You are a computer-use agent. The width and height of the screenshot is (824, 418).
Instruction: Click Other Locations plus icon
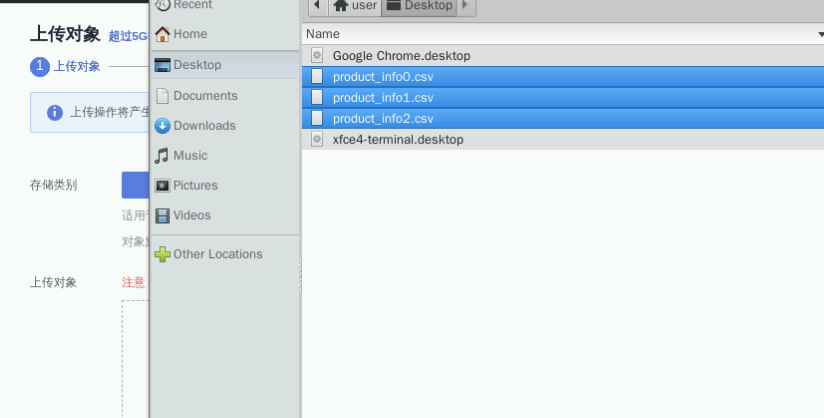(x=162, y=254)
